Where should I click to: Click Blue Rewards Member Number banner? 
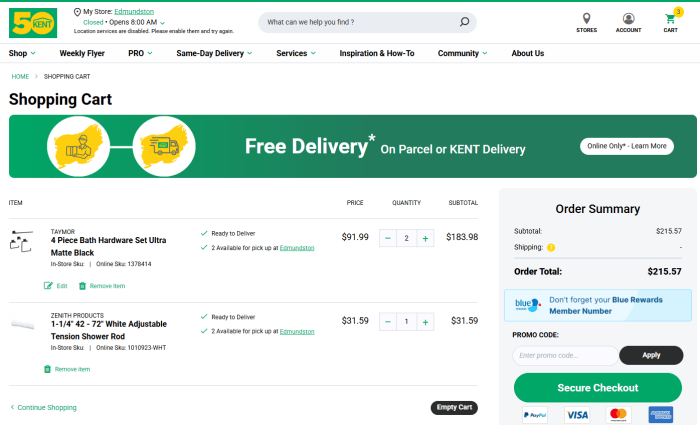(x=598, y=305)
